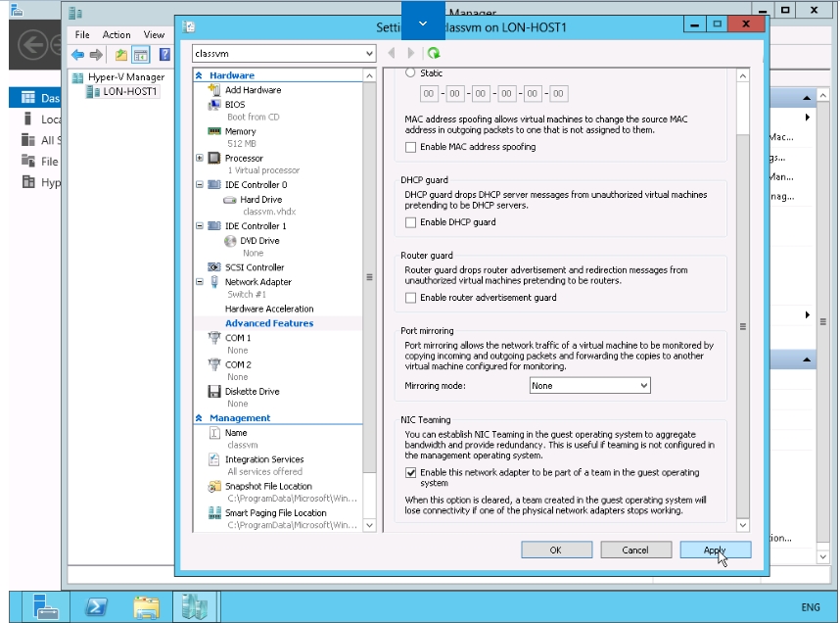Select the COM 2 port icon
Image resolution: width=840 pixels, height=623 pixels.
[x=214, y=364]
